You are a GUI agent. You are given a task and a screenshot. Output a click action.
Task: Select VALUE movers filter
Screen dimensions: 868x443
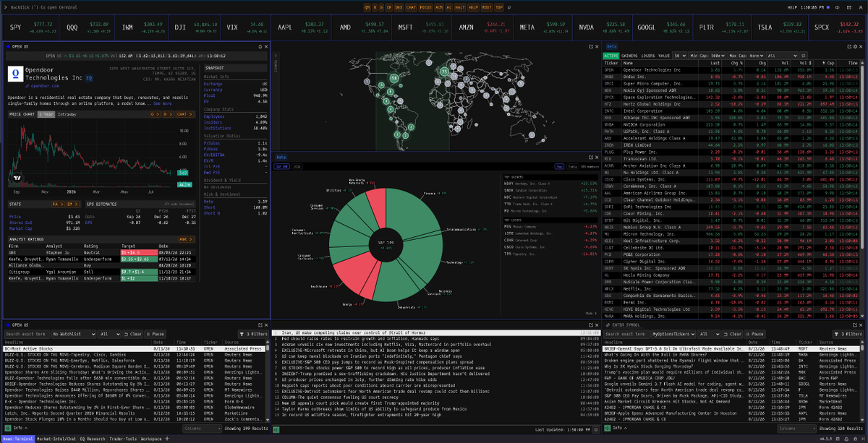click(664, 56)
